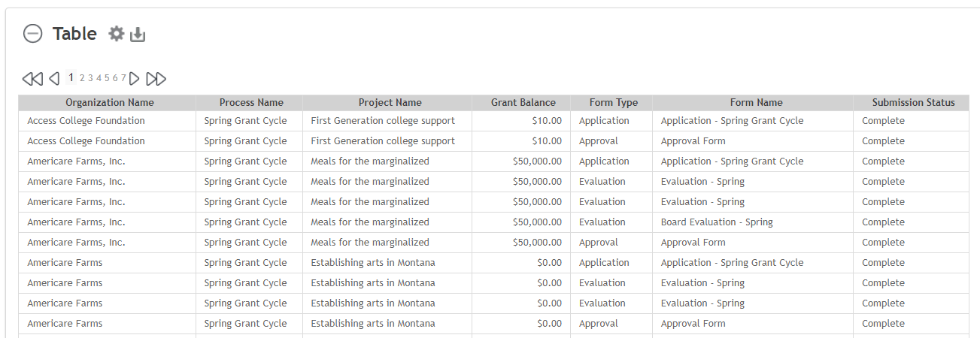This screenshot has height=338, width=980.
Task: Click Americare Farms, Inc. in Board Evaluation row
Action: [76, 222]
